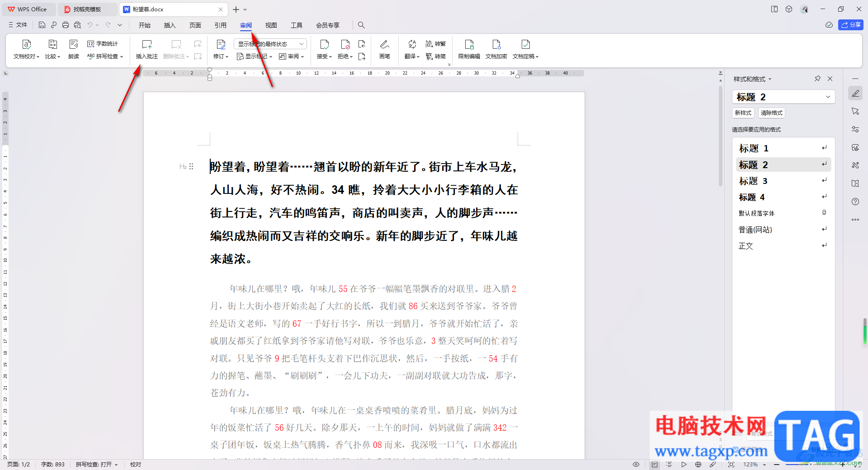This screenshot has width=868, height=470.
Task: Apply the 正文 style
Action: click(783, 246)
